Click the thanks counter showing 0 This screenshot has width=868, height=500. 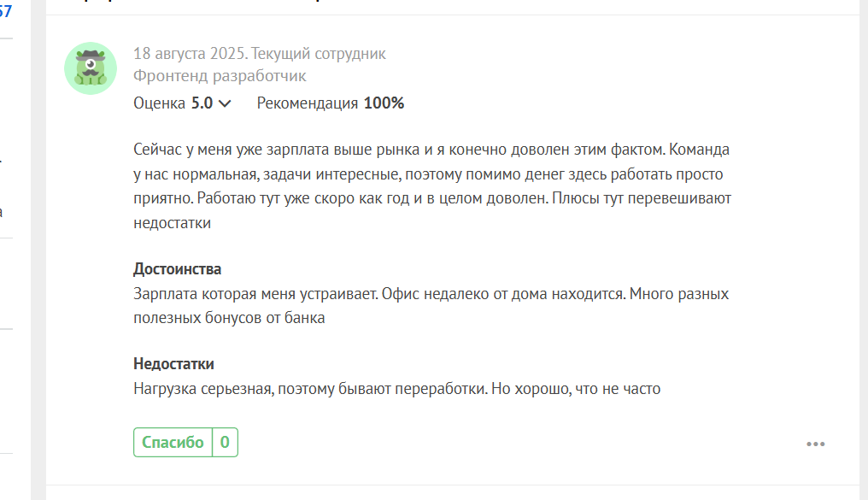coord(225,443)
